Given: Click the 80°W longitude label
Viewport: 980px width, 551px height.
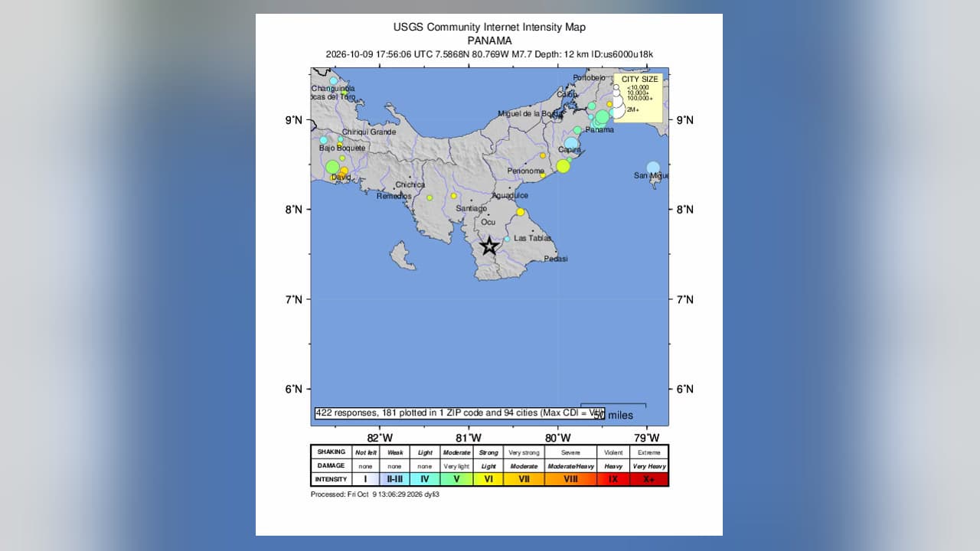Looking at the screenshot, I should coord(558,439).
